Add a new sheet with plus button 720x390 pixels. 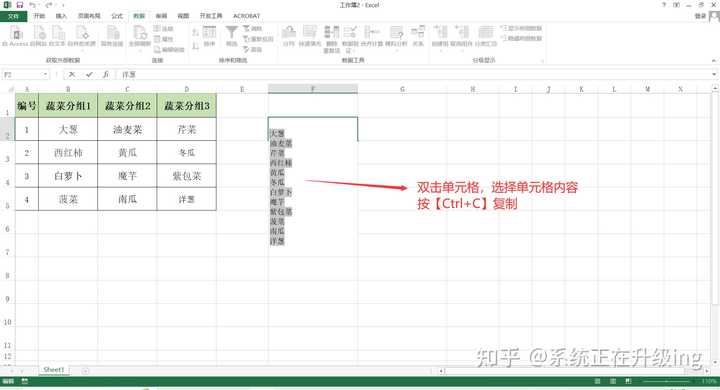(85, 371)
